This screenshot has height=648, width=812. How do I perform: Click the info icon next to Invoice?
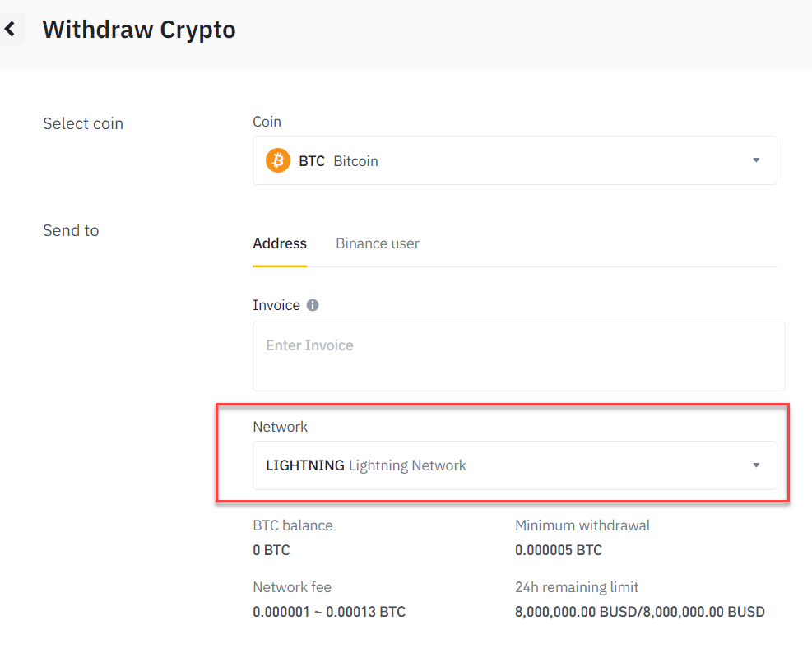[x=313, y=305]
